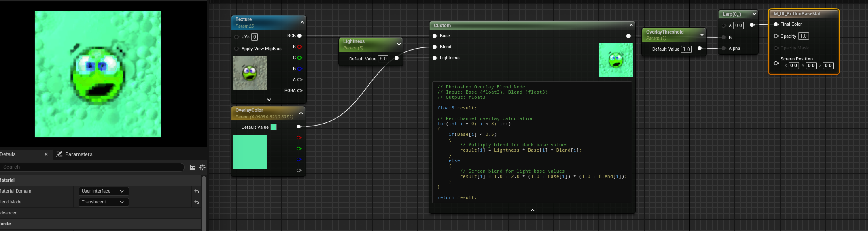868x231 pixels.
Task: Expand the Material category header
Action: [100, 180]
